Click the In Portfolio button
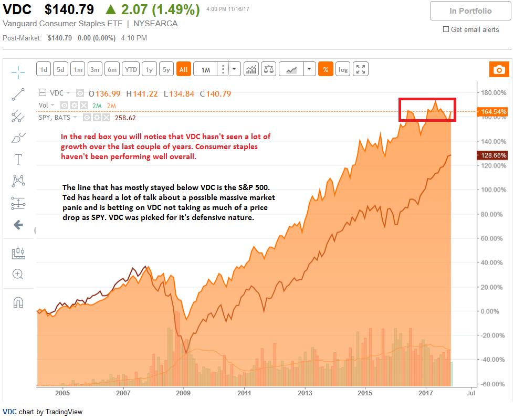 [470, 11]
